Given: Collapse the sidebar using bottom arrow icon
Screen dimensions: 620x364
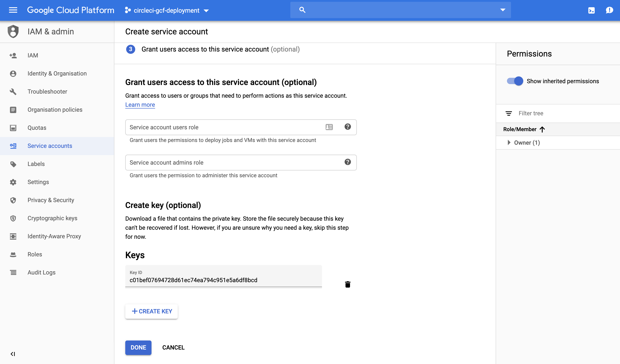Looking at the screenshot, I should 13,354.
